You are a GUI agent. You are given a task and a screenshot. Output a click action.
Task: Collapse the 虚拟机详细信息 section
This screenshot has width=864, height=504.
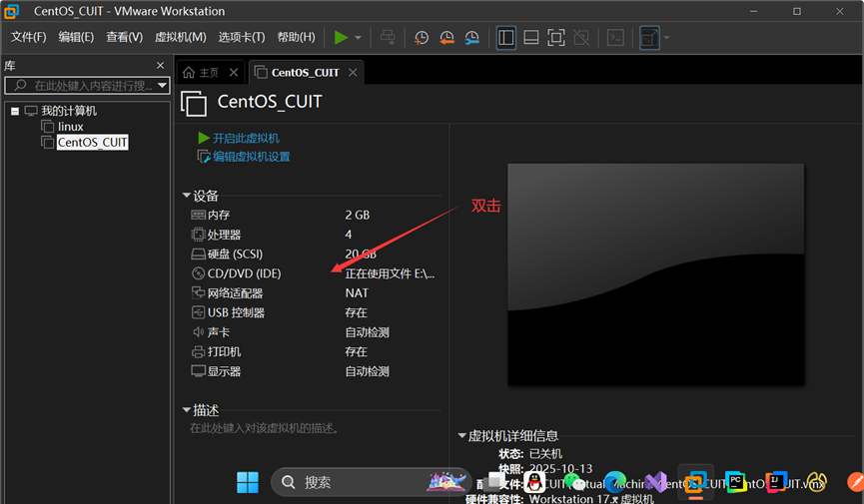(x=461, y=436)
